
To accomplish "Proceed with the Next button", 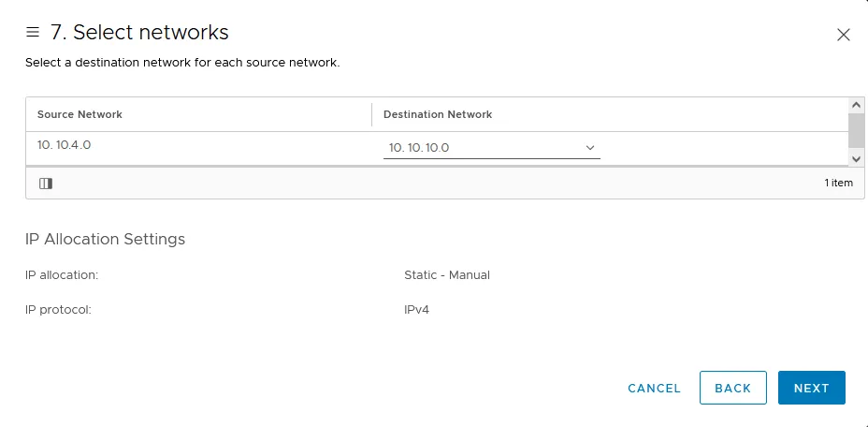I will coord(811,388).
